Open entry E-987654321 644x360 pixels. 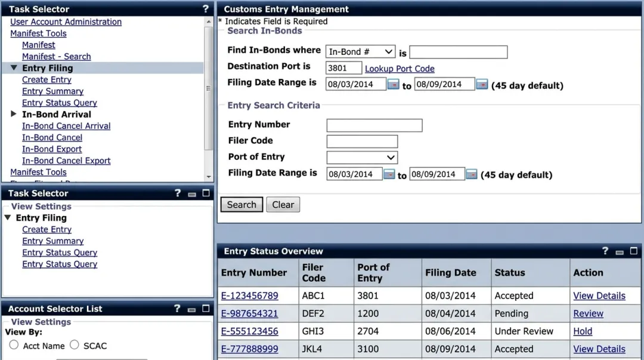point(249,313)
